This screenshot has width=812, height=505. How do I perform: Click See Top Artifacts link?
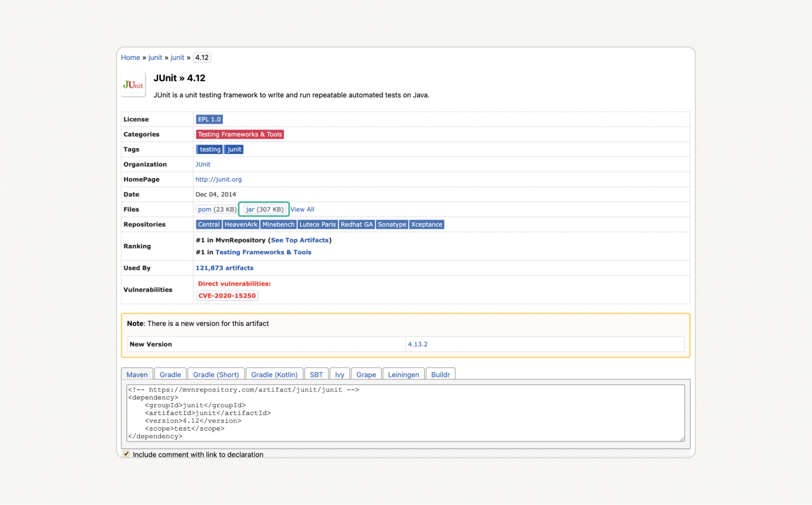pos(300,240)
